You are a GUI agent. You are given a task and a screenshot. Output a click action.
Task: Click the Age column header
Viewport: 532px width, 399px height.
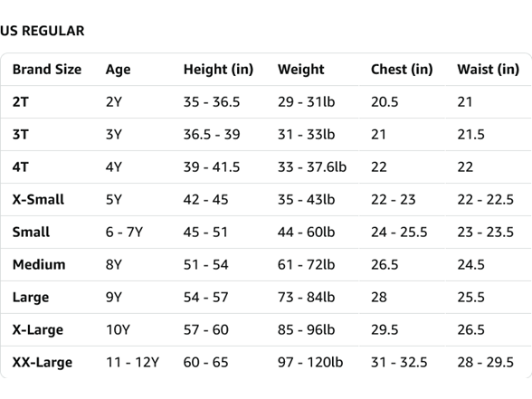click(118, 70)
